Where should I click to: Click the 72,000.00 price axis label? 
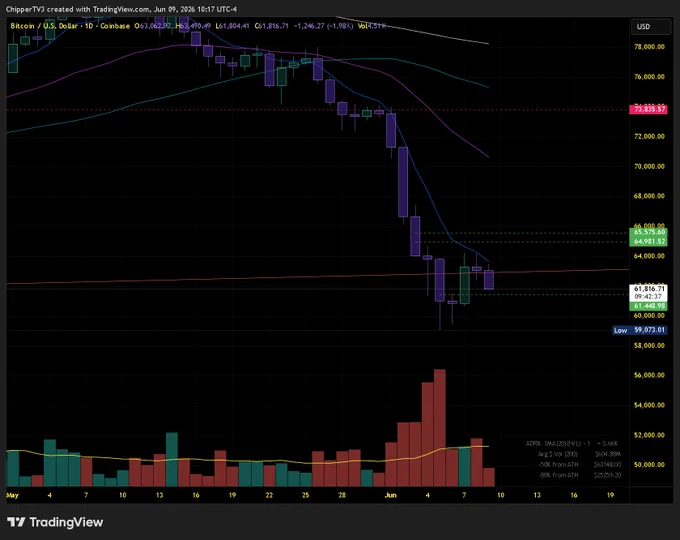[649, 136]
